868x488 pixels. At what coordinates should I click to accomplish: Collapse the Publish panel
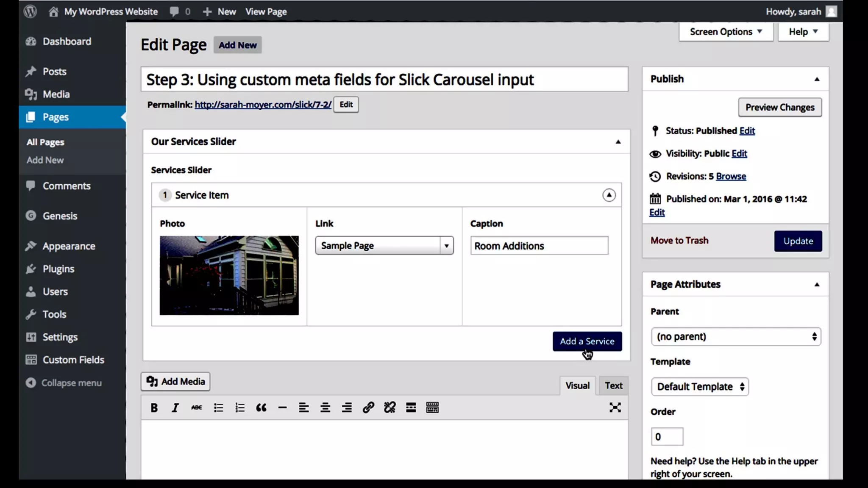coord(817,79)
